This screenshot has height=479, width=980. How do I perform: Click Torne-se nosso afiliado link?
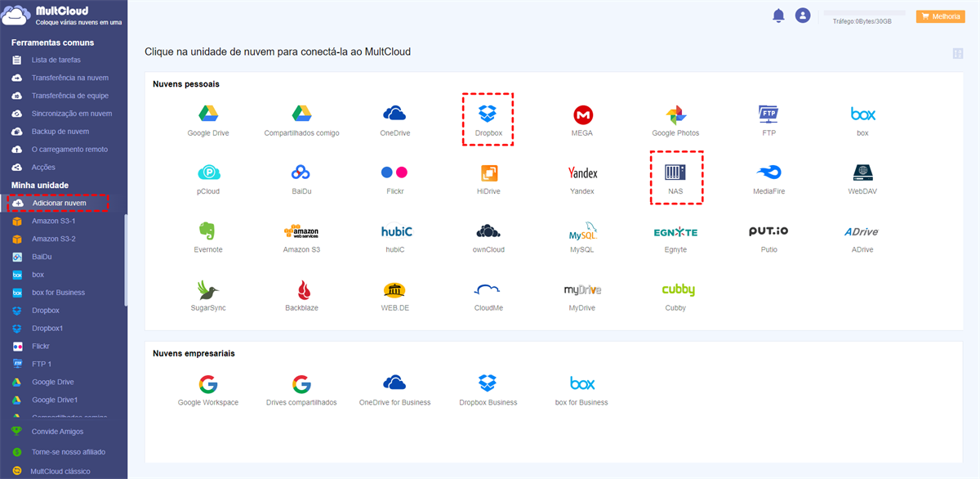[x=68, y=451]
